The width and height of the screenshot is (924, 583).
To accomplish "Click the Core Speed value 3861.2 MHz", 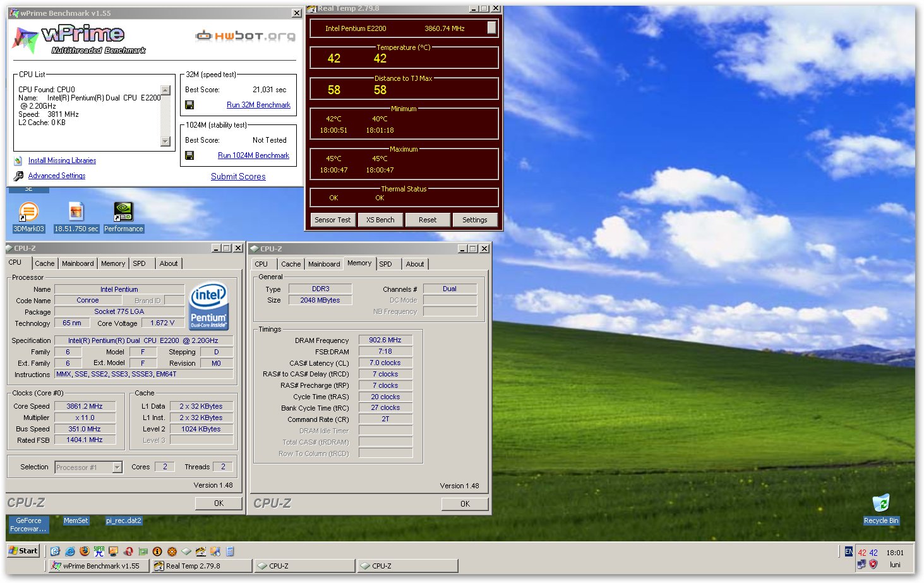I will point(85,406).
